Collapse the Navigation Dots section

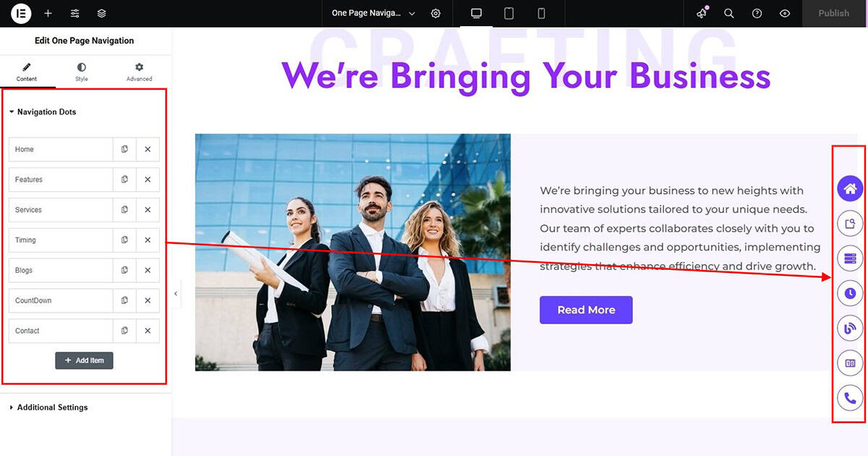42,112
